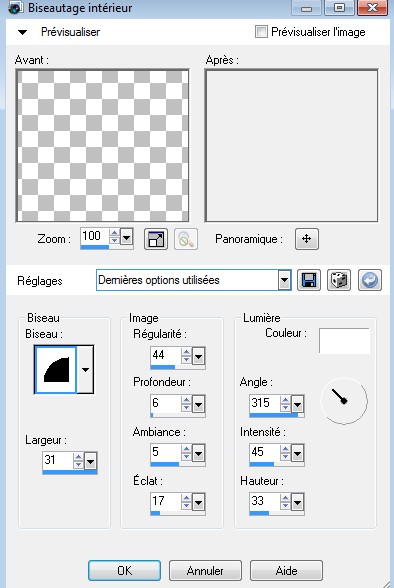Image resolution: width=394 pixels, height=588 pixels.
Task: Click the Régularité blue slider bar
Action: [163, 367]
